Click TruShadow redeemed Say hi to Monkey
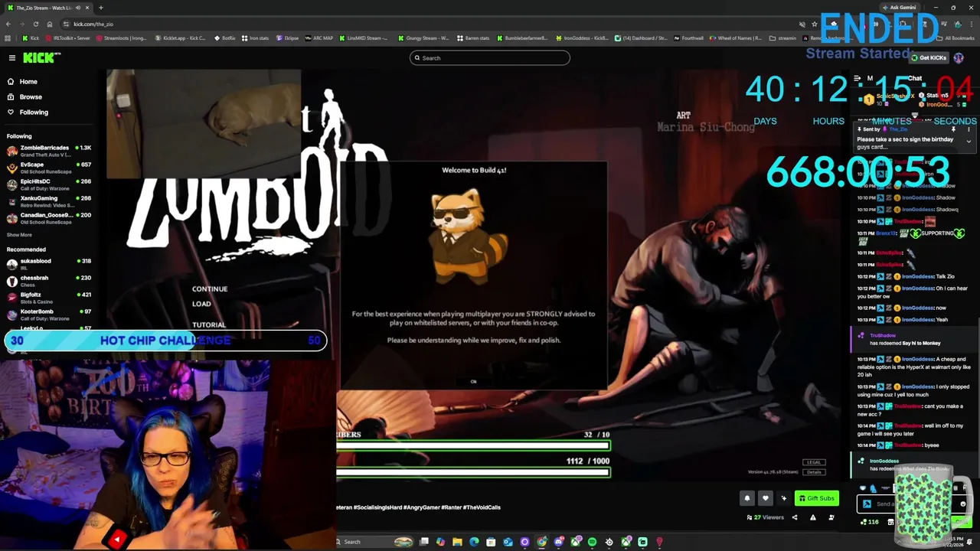This screenshot has height=551, width=980. (915, 339)
